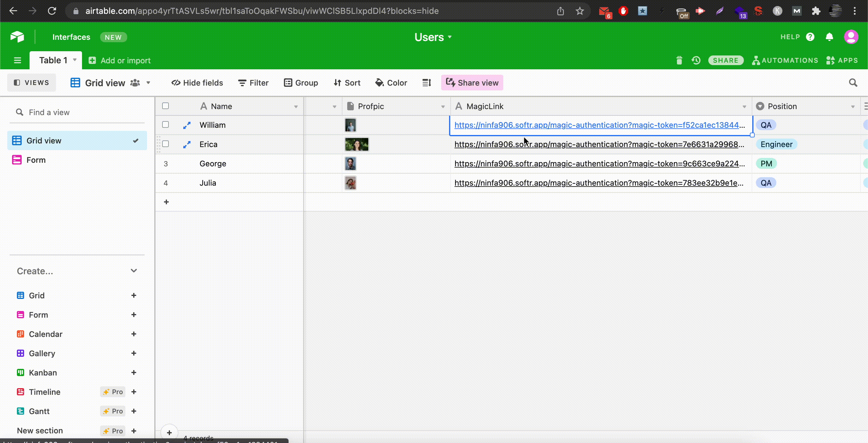868x443 pixels.
Task: Check the checkbox on Erica's row
Action: click(x=165, y=144)
